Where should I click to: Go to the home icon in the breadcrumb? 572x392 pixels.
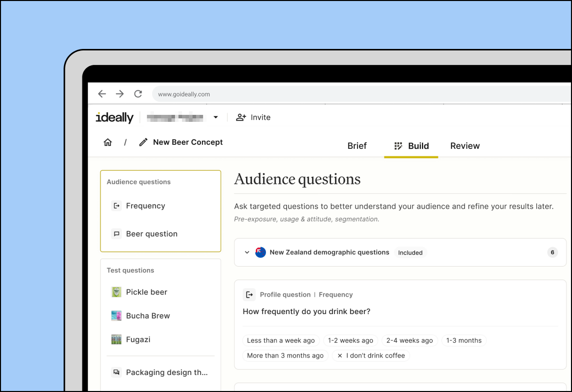point(107,142)
